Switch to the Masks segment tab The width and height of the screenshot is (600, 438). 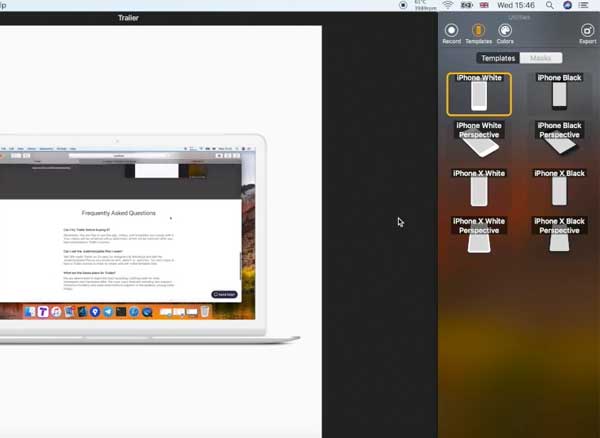541,58
